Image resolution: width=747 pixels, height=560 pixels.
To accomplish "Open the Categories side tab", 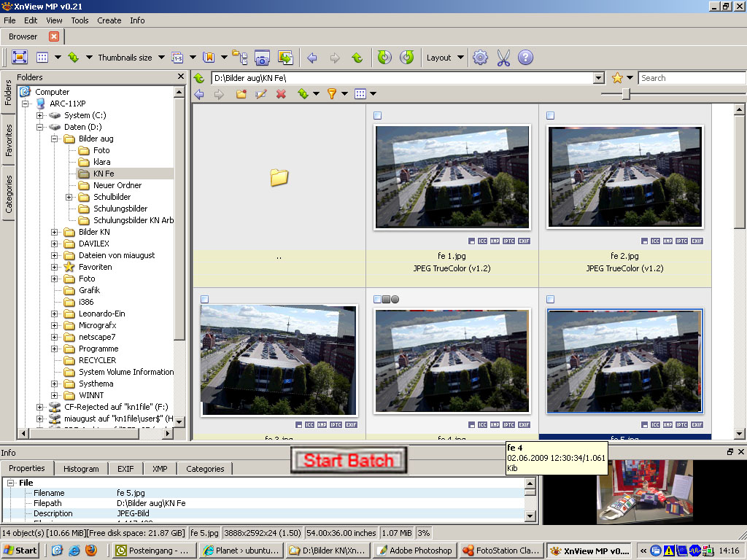I will [x=9, y=194].
